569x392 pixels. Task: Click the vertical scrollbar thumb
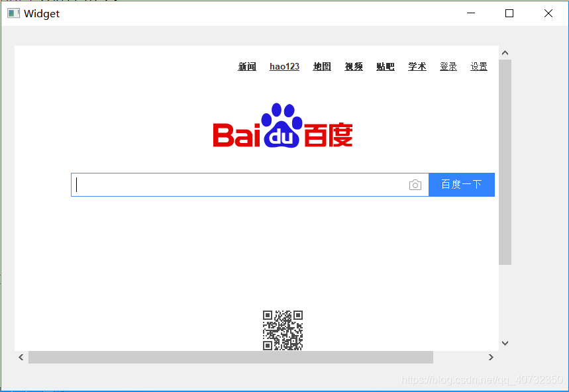pos(505,162)
